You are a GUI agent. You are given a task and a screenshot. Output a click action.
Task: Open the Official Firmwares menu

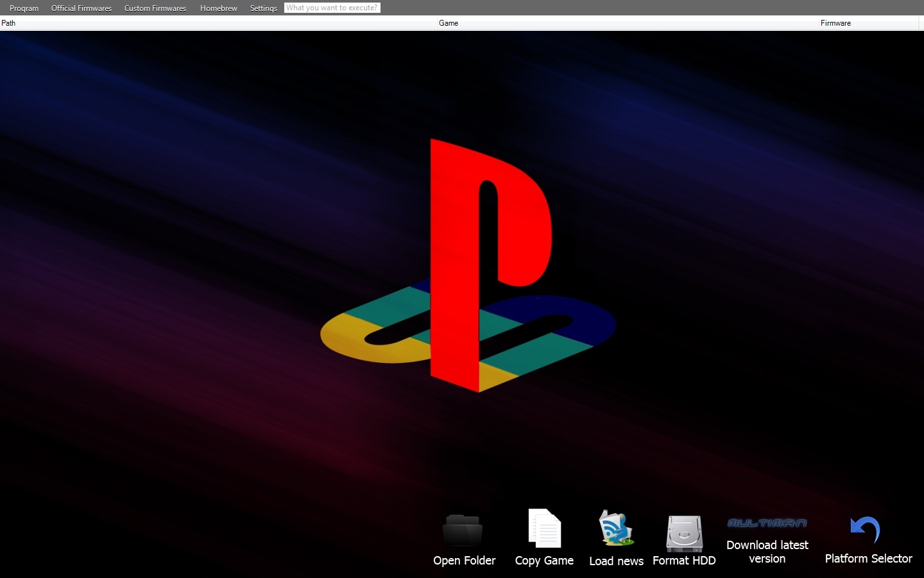click(x=81, y=8)
